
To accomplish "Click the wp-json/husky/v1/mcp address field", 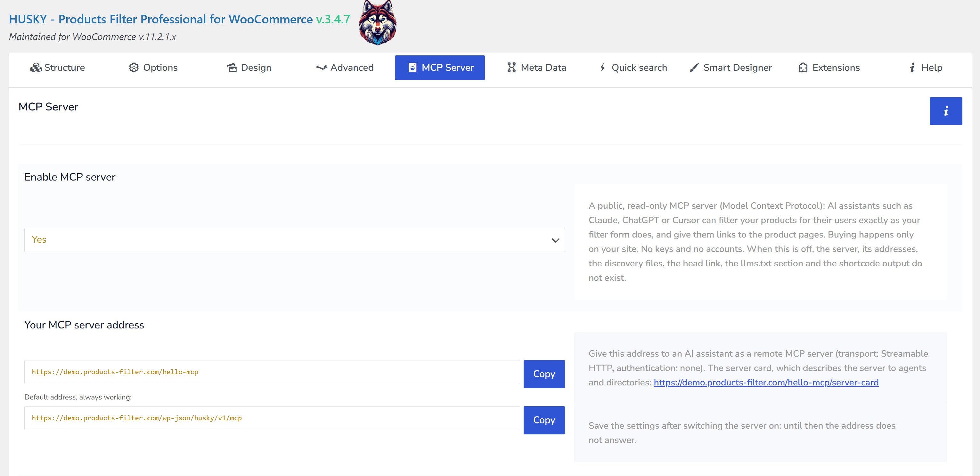I will (272, 418).
